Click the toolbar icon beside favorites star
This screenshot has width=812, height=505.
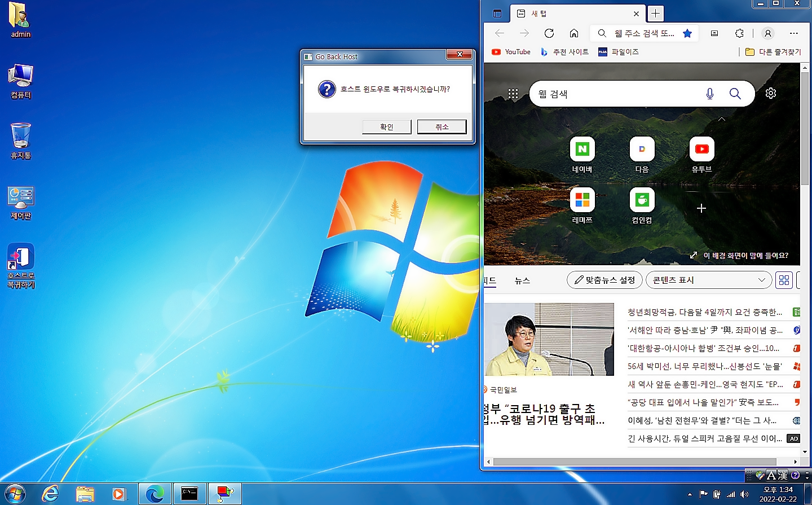[714, 33]
